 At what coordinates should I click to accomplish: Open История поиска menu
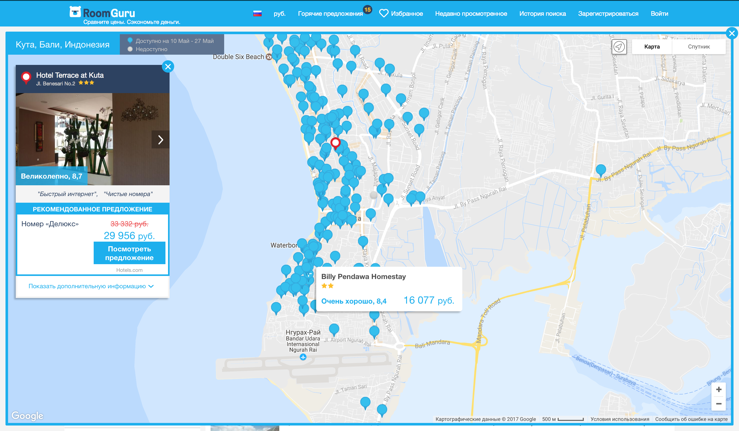542,14
